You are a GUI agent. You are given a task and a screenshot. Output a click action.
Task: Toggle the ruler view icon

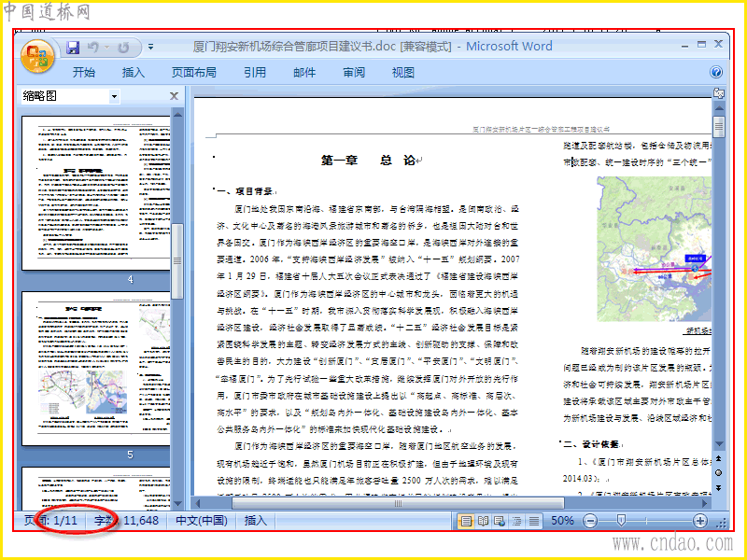(x=719, y=93)
